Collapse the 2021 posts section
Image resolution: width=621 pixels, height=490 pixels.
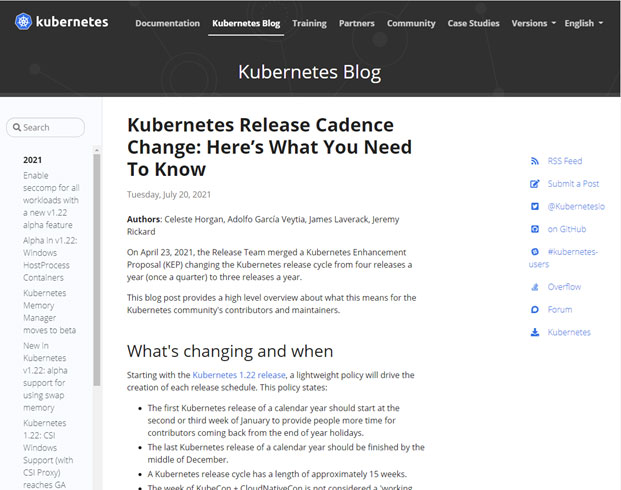33,160
